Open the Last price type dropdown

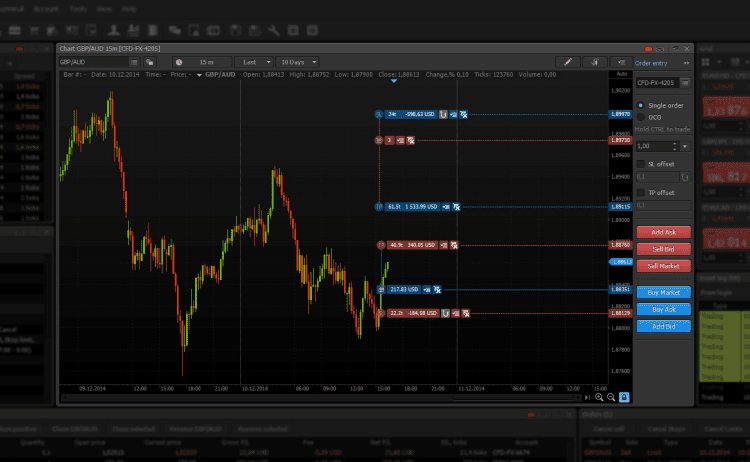click(x=254, y=62)
